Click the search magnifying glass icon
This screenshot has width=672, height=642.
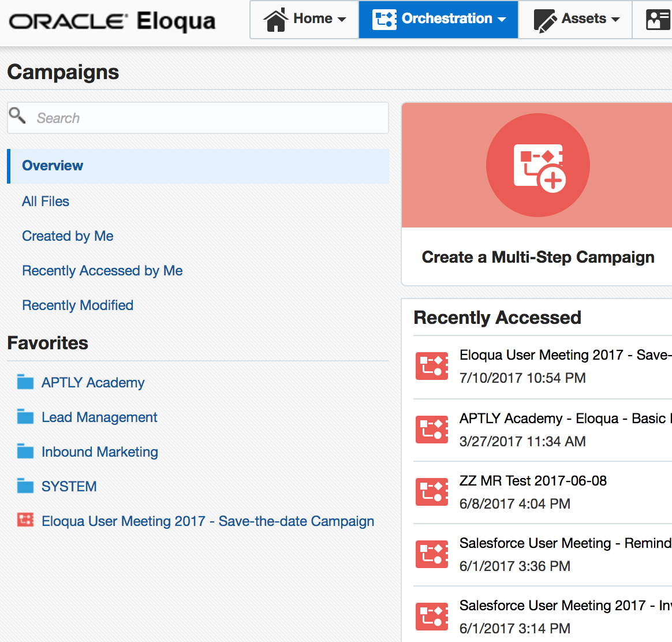coord(18,116)
